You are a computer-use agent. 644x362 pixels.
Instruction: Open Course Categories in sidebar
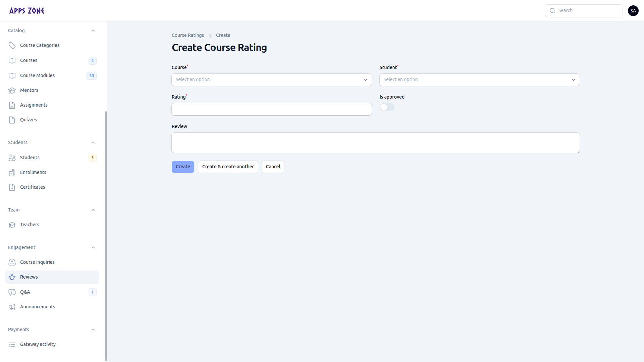point(52,45)
